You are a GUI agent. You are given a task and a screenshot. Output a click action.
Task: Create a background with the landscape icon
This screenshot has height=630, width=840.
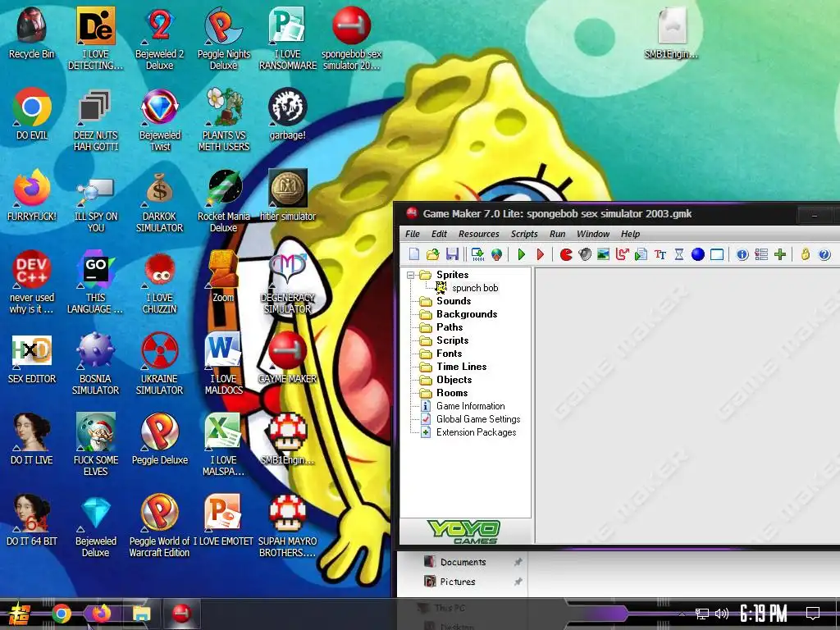click(x=603, y=254)
